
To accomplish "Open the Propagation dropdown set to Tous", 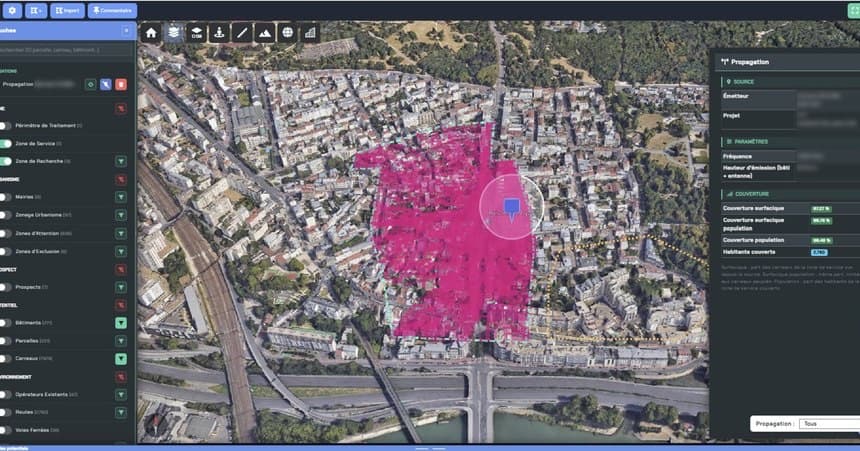I will (x=829, y=424).
